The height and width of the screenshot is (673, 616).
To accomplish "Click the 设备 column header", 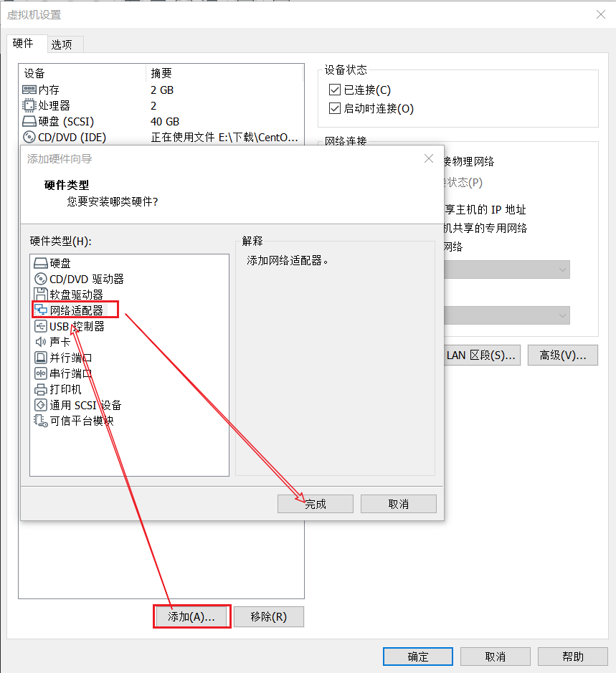I will click(34, 73).
